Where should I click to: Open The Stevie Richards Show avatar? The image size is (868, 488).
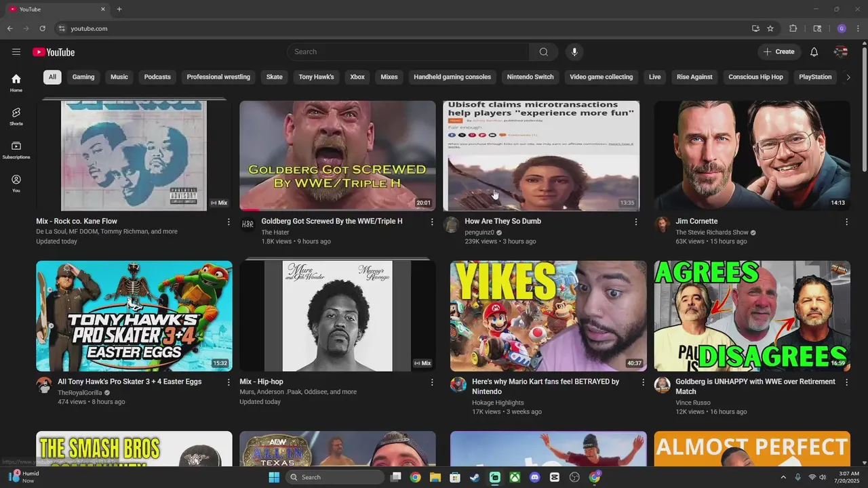662,225
